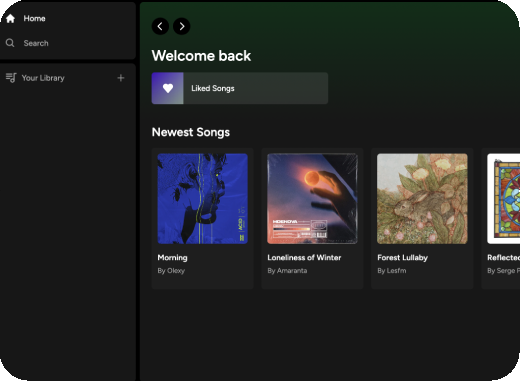The width and height of the screenshot is (520, 381).
Task: Click the Your Library playlist icon
Action: [11, 78]
